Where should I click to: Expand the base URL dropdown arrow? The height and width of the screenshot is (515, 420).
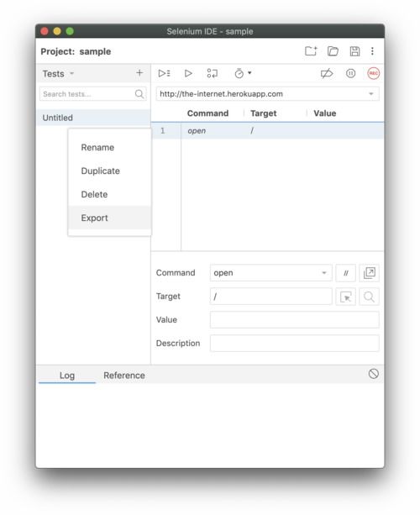(371, 94)
